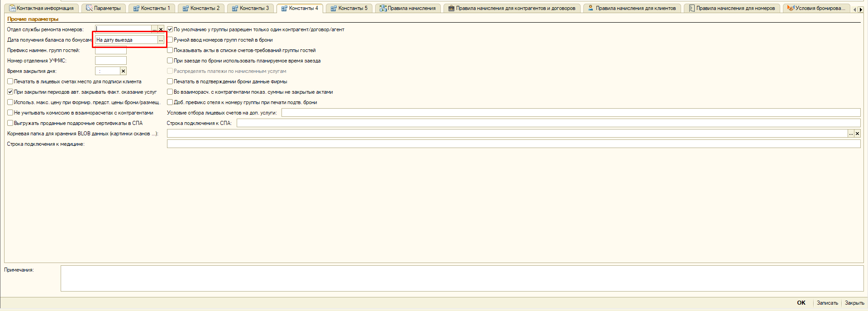Viewport: 868px width, 311px height.
Task: Open the Константы 5 tab
Action: coord(349,8)
